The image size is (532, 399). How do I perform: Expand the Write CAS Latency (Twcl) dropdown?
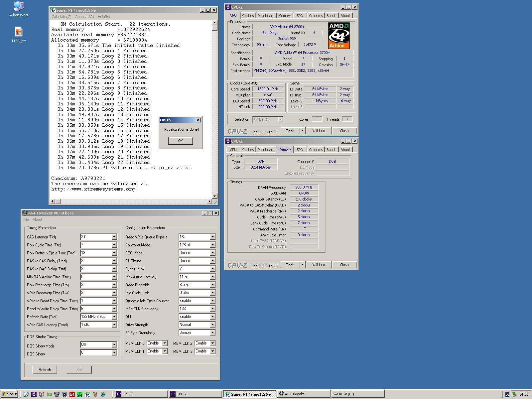114,325
